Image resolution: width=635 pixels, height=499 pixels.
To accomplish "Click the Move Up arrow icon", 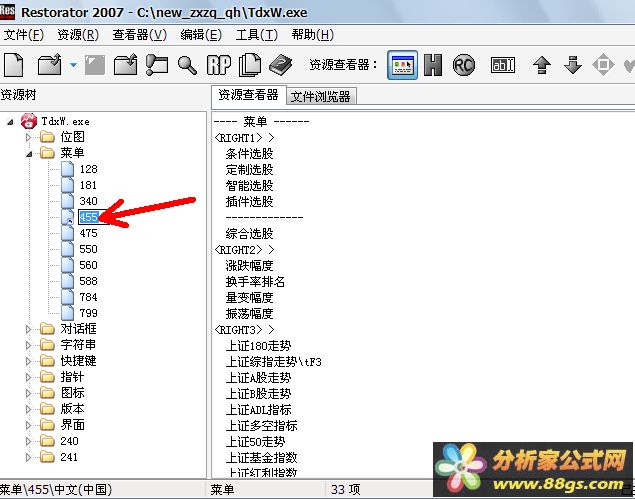I will [x=542, y=65].
